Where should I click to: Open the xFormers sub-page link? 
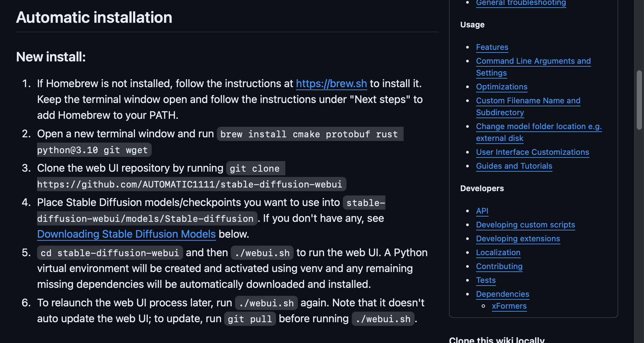509,306
